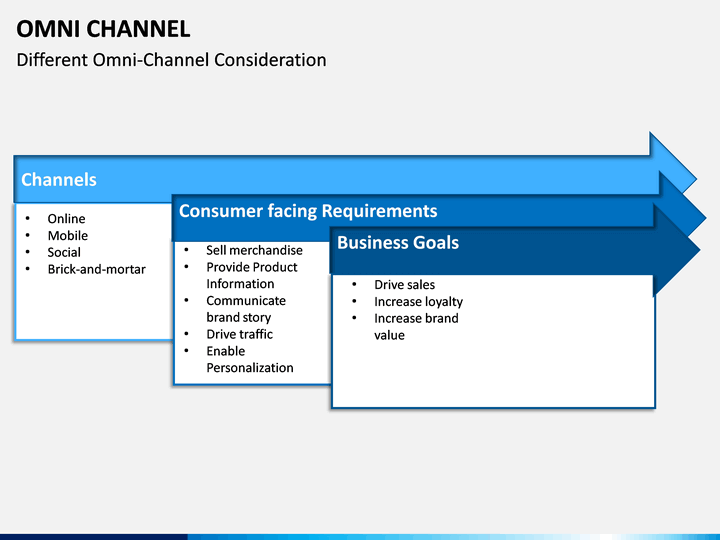Select the Mobile bullet item
The width and height of the screenshot is (720, 540).
tap(68, 236)
